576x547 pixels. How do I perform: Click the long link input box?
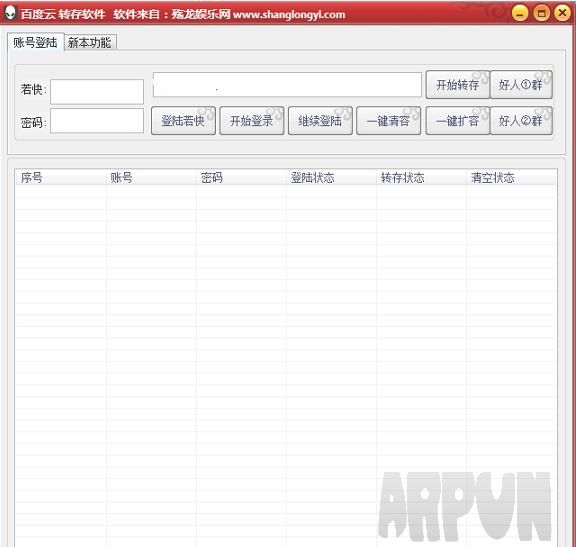(287, 84)
